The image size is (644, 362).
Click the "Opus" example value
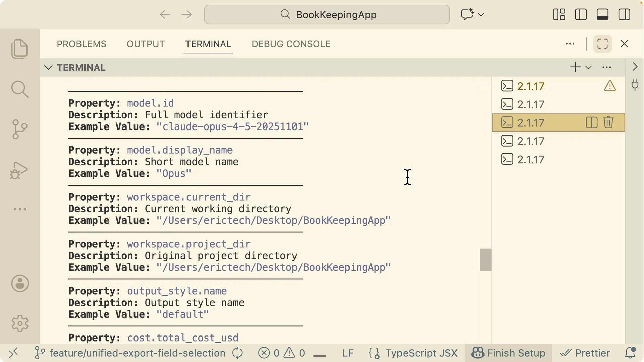[174, 174]
